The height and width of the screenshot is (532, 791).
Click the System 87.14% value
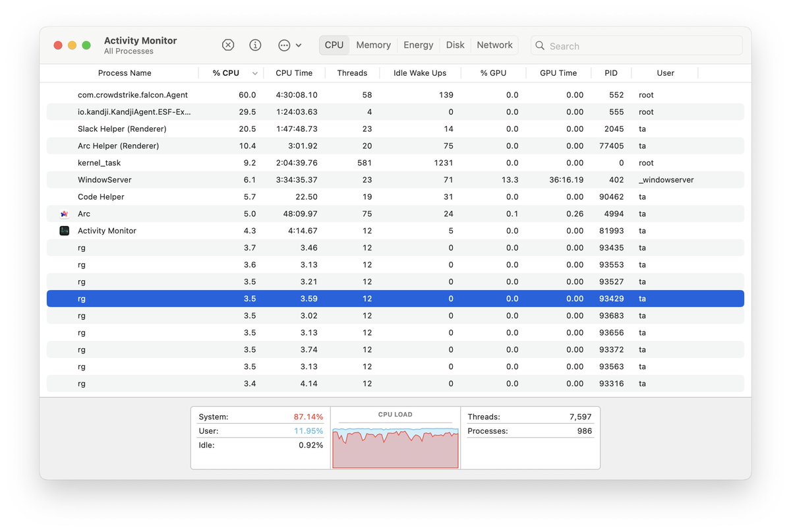(308, 417)
